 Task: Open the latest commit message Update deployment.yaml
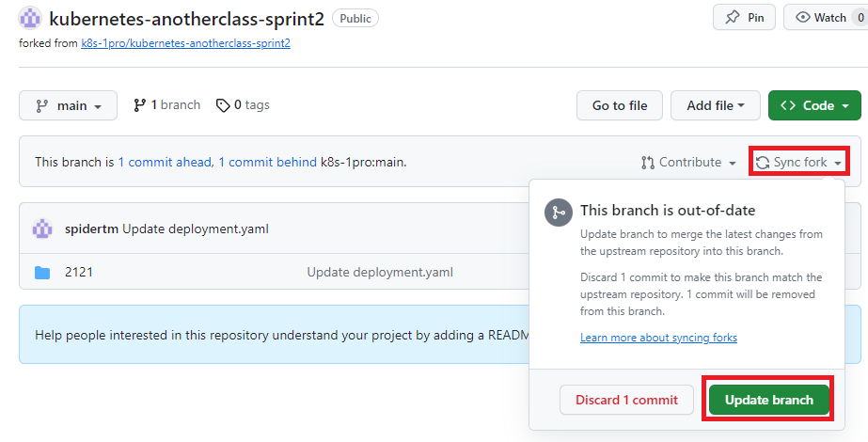tap(196, 229)
